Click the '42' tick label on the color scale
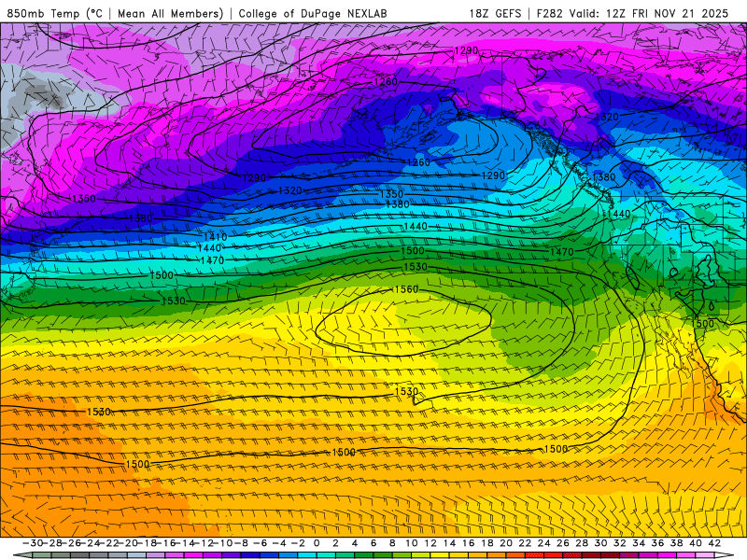Screen dimensions: 747x560 pos(714,543)
